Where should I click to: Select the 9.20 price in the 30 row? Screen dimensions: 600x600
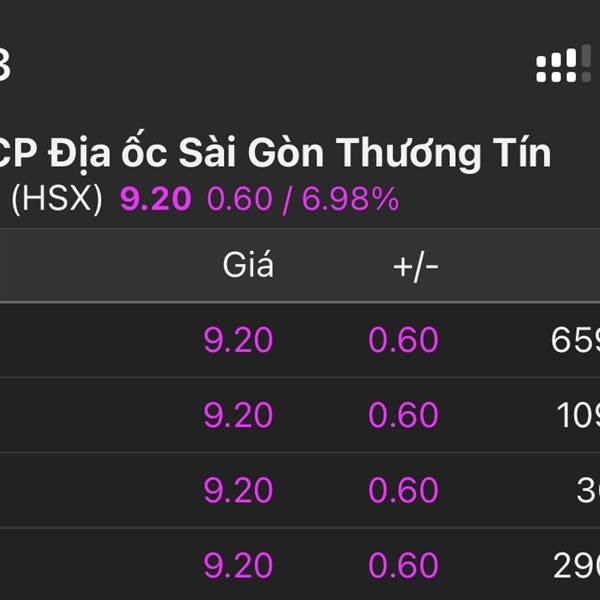click(238, 490)
